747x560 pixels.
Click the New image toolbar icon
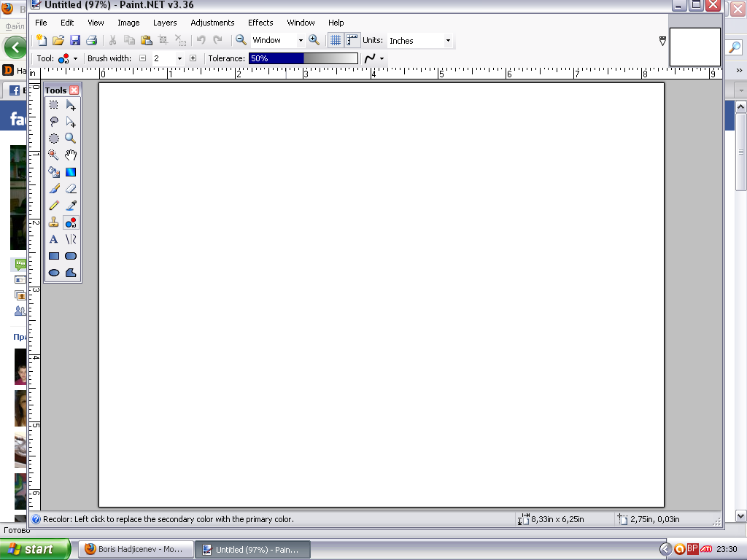(42, 41)
